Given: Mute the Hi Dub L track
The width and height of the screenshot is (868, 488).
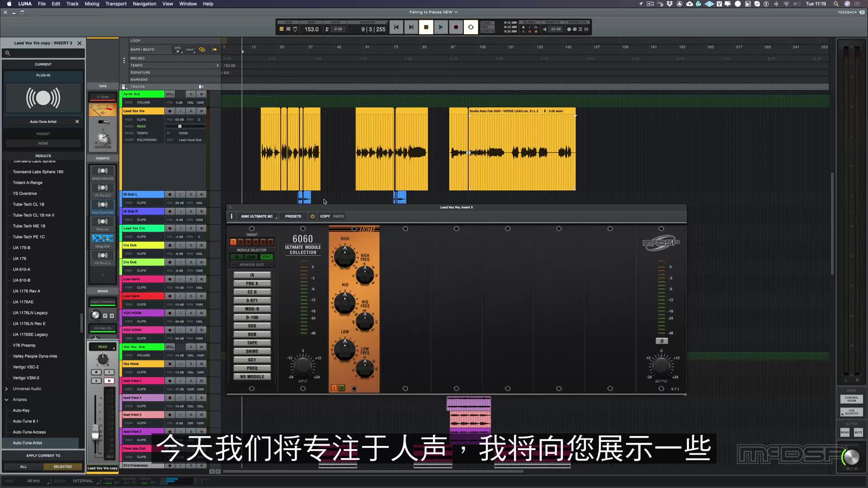Looking at the screenshot, I should (x=201, y=194).
